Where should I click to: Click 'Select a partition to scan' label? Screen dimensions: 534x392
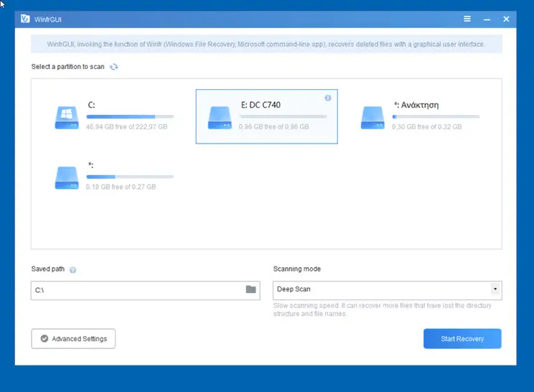(67, 67)
